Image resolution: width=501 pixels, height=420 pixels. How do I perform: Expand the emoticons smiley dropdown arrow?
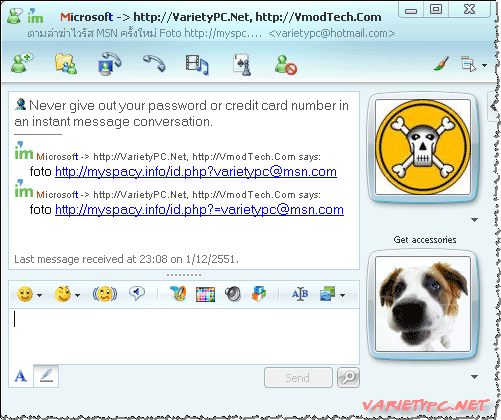39,295
